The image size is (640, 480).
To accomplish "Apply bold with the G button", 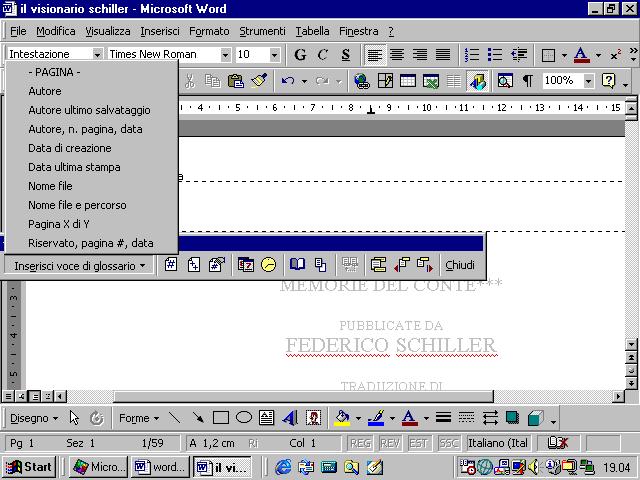I will pos(300,55).
